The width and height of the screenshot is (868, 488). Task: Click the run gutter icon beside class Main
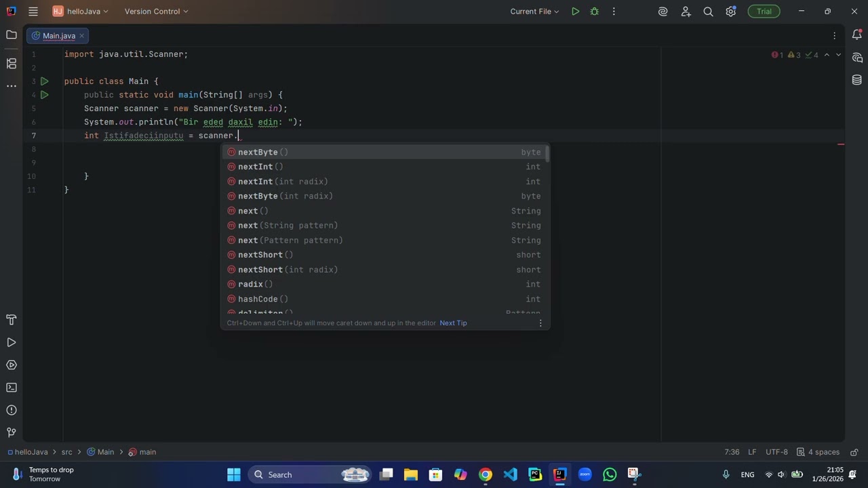(45, 81)
